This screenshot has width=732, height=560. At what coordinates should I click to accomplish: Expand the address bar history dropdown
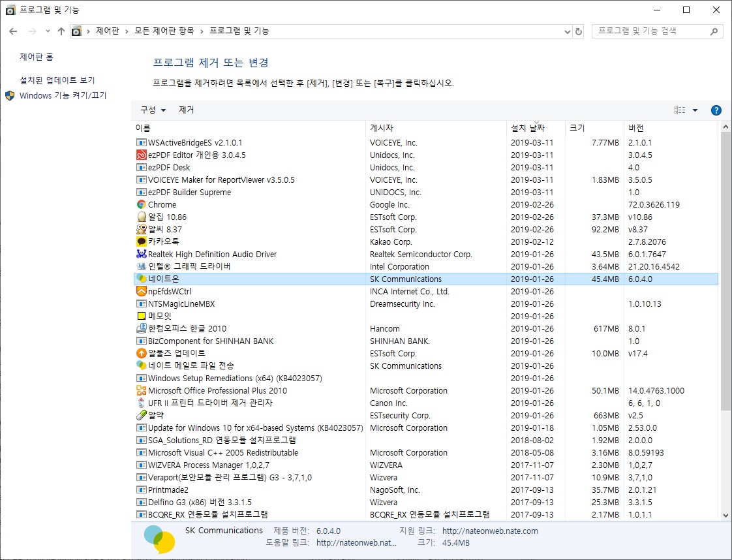(x=567, y=31)
